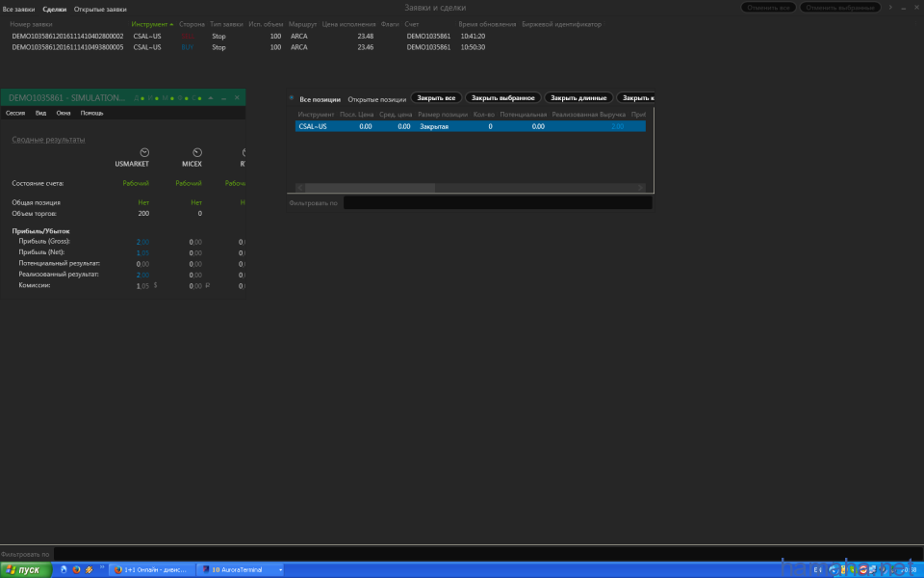Open the AuroraTerminal taskbar group dropdown
The image size is (924, 578).
point(280,569)
